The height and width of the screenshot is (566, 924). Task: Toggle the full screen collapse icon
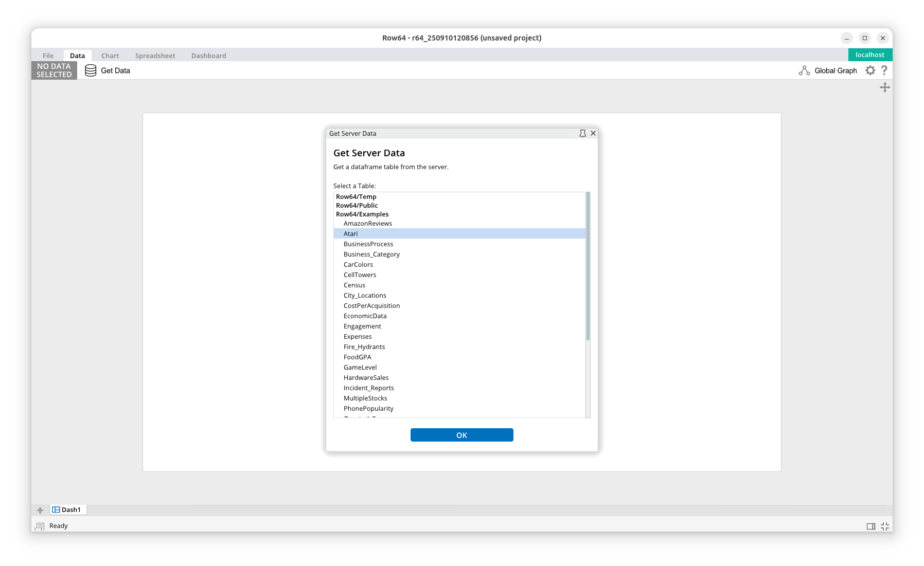[x=884, y=526]
